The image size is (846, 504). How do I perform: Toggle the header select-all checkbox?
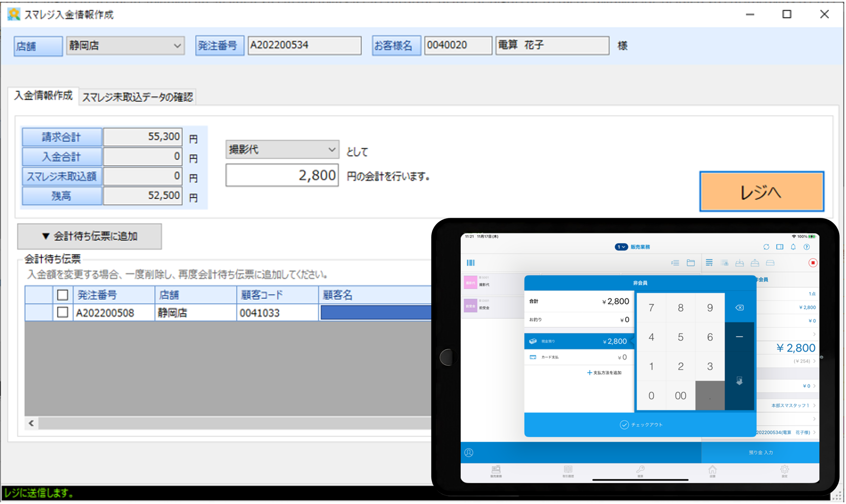[x=63, y=295]
